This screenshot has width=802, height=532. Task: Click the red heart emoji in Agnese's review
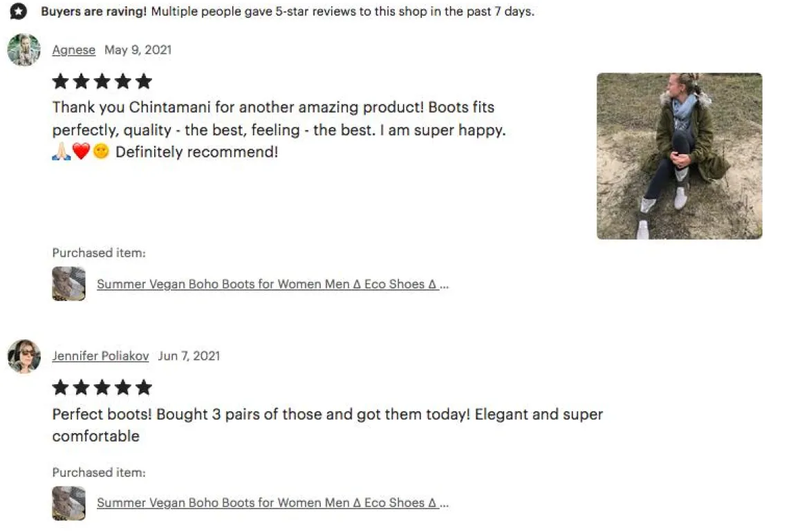pyautogui.click(x=82, y=151)
